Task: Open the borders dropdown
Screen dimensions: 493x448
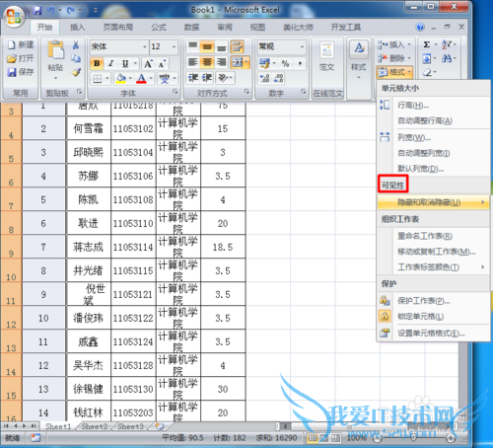Action: tap(107, 79)
